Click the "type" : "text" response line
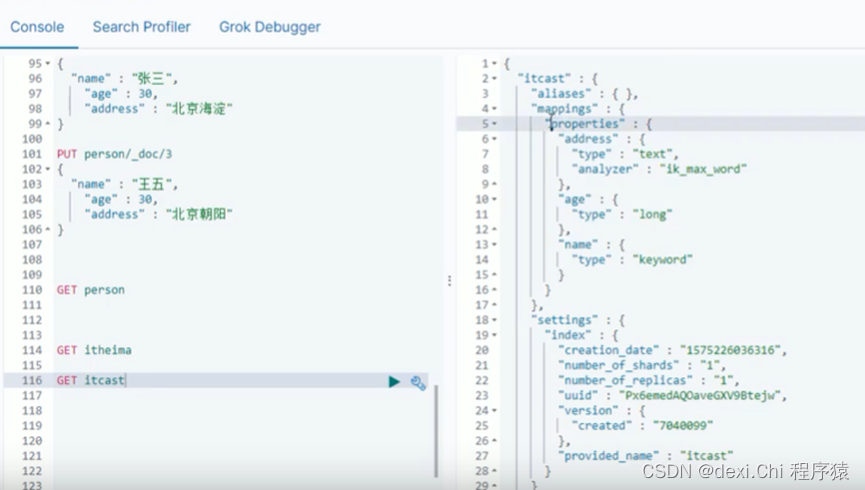The image size is (865, 490). [x=625, y=154]
